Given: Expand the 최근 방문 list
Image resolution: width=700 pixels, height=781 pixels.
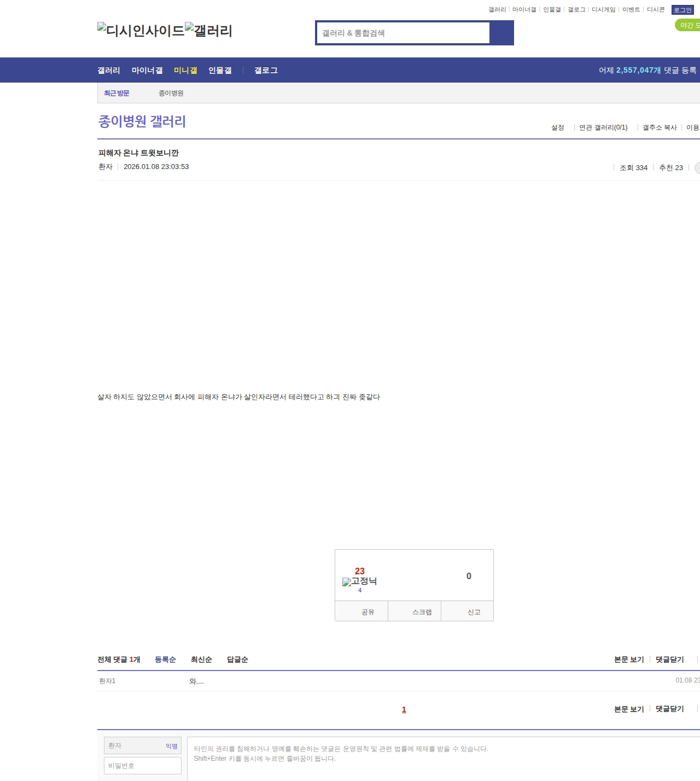Looking at the screenshot, I should pyautogui.click(x=116, y=94).
